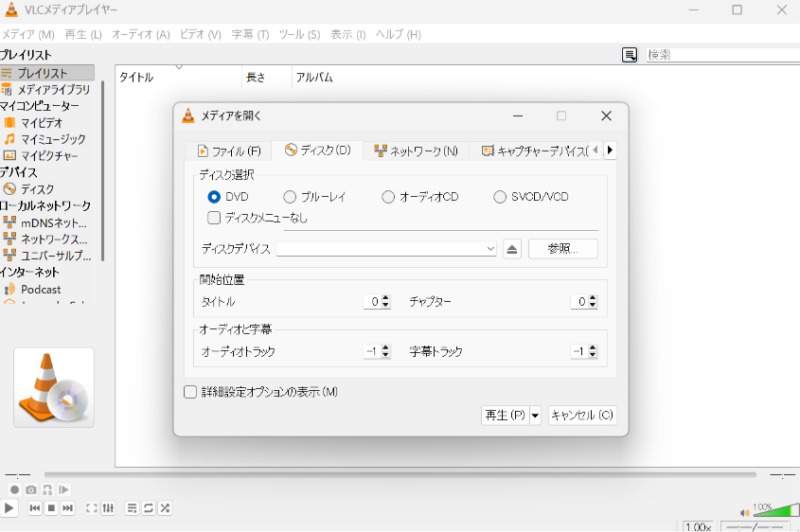The height and width of the screenshot is (532, 800).
Task: Adjust the 字幕トラック spin box arrows
Action: click(x=592, y=351)
